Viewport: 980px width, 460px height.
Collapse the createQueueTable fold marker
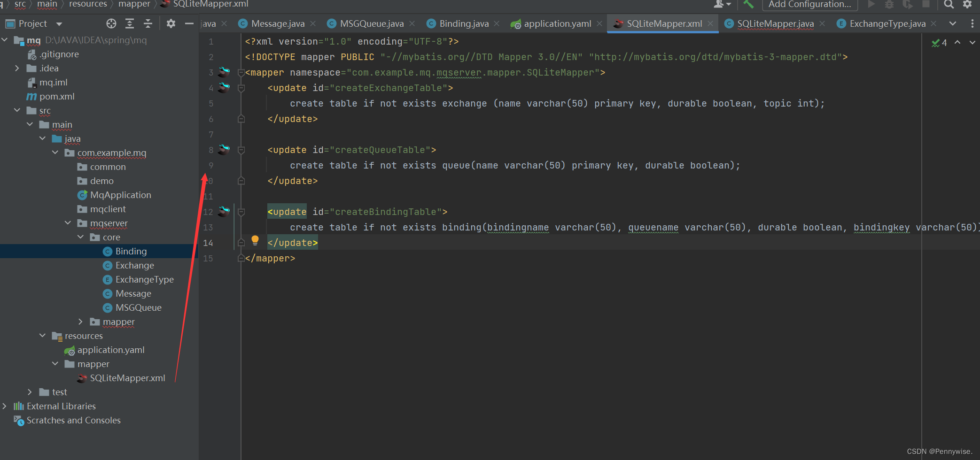[241, 149]
